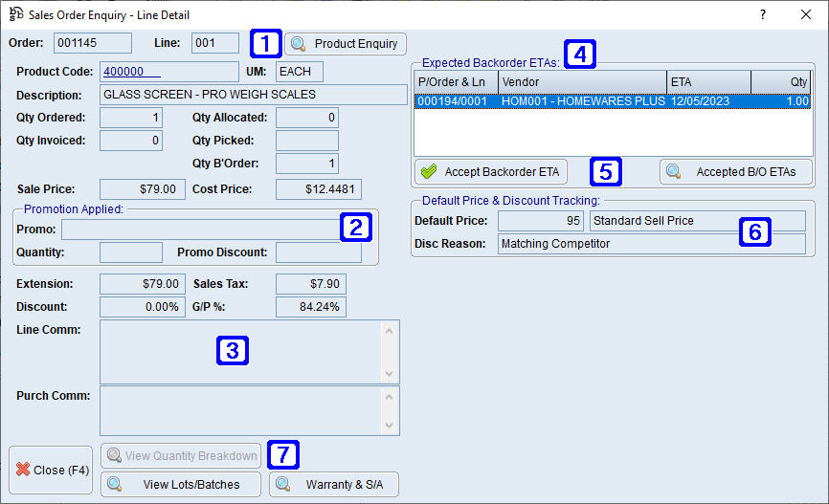Screen dimensions: 829x504
Task: Open View Lots/Batches
Action: pos(181,485)
